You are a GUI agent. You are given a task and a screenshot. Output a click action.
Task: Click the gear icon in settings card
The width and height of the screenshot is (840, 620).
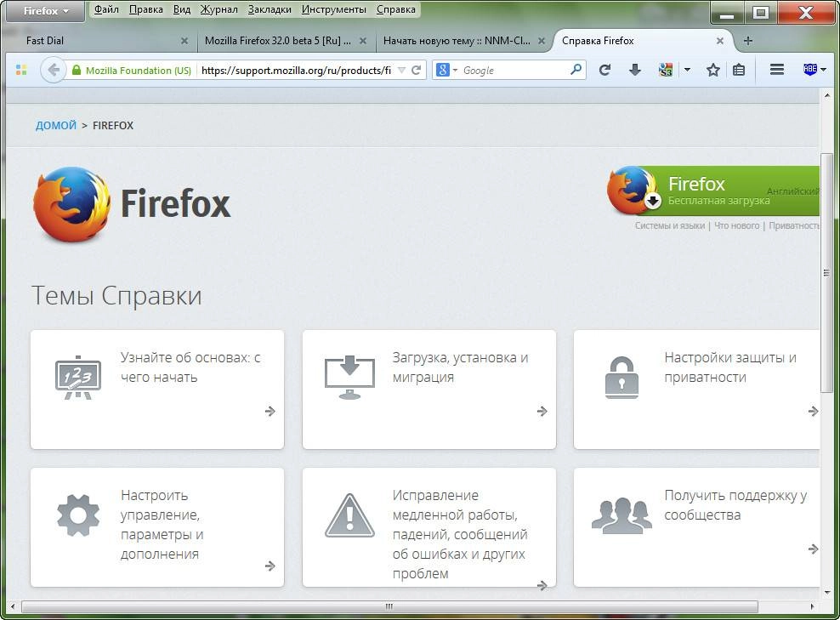[x=78, y=515]
